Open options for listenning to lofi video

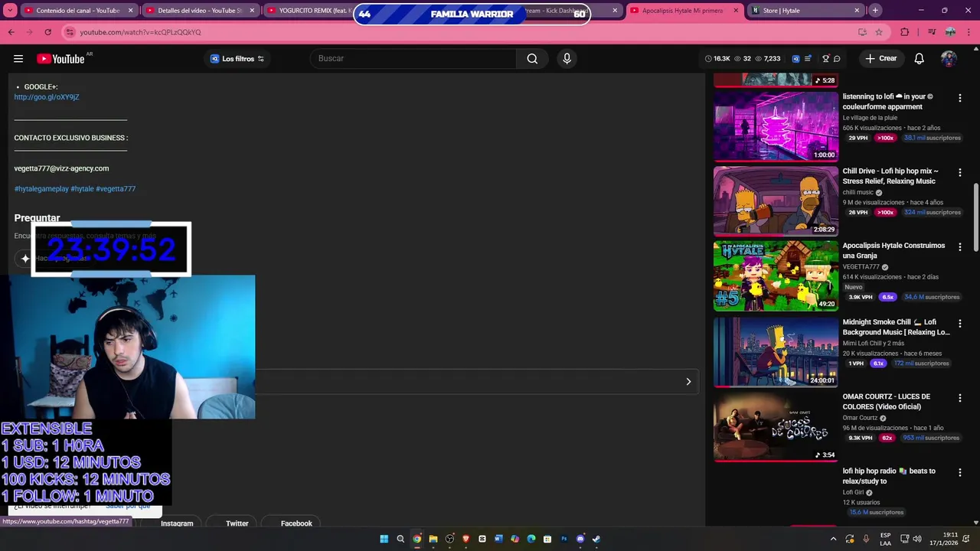[x=960, y=98]
